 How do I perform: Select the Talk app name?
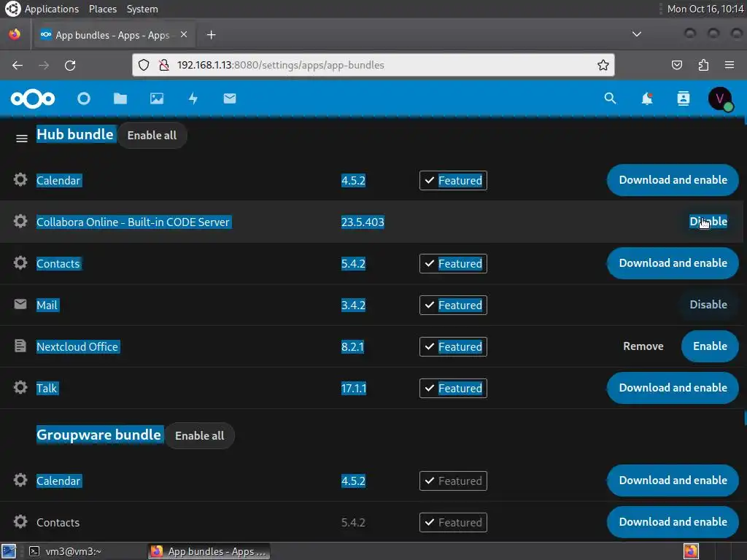[x=47, y=389]
